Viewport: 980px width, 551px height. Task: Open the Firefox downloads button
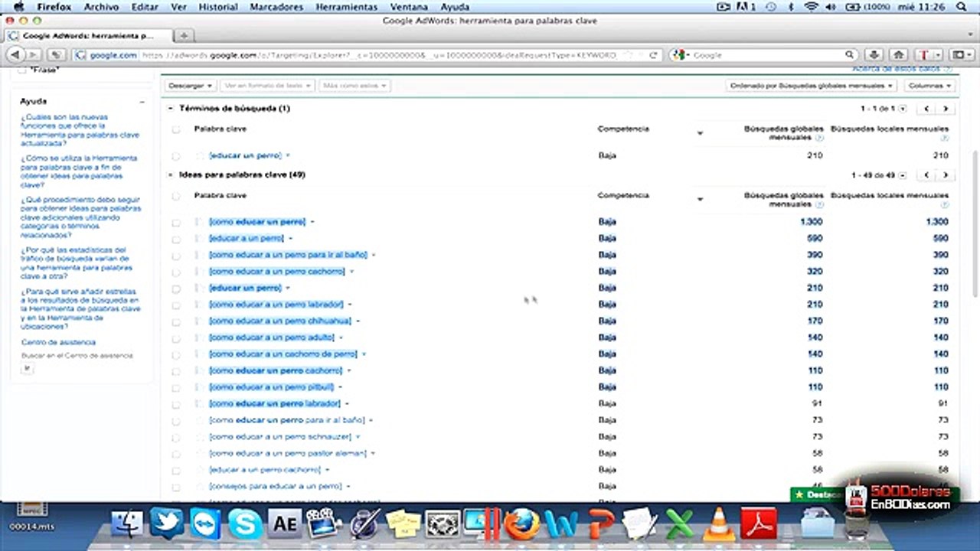coord(875,55)
